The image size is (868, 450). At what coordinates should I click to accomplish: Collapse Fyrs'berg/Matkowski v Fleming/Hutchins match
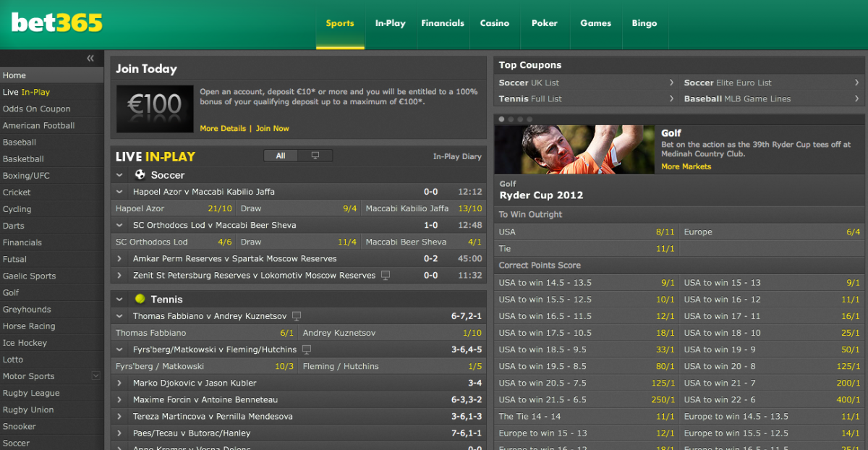(x=119, y=349)
